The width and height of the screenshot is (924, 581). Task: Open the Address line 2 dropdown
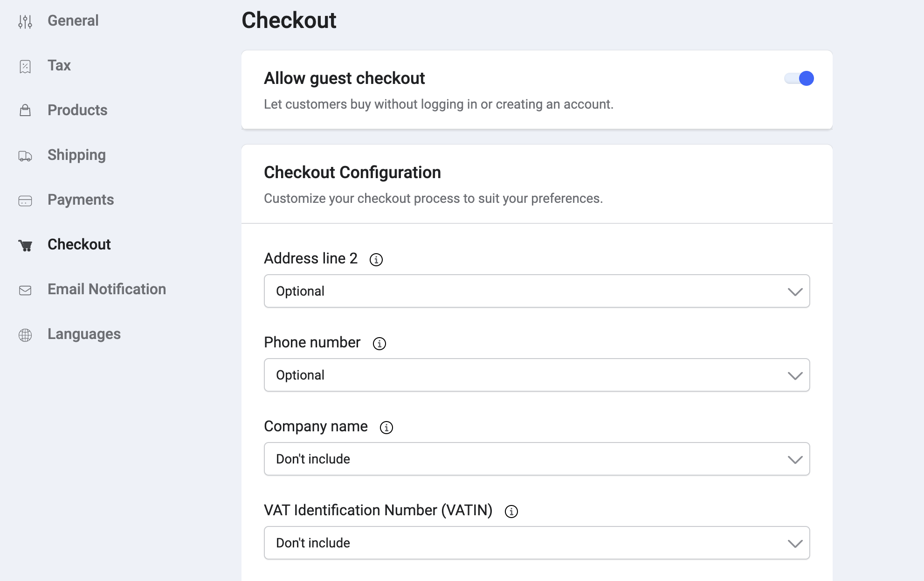pos(537,291)
